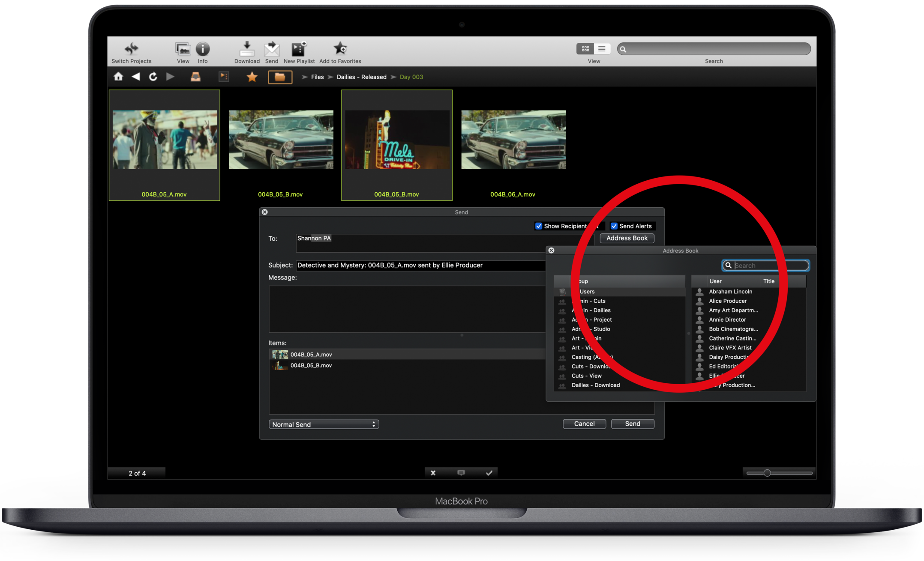Screen dimensions: 924x561
Task: Switch to list view toggle
Action: (x=602, y=49)
